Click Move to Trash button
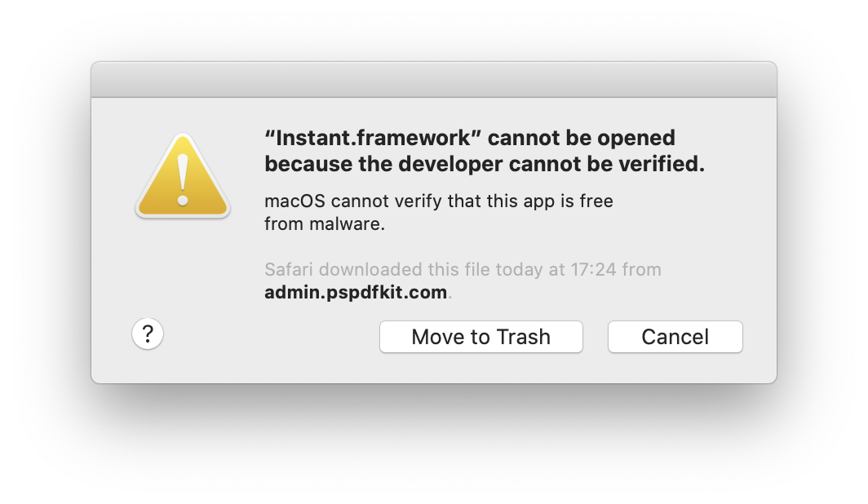 pos(481,336)
